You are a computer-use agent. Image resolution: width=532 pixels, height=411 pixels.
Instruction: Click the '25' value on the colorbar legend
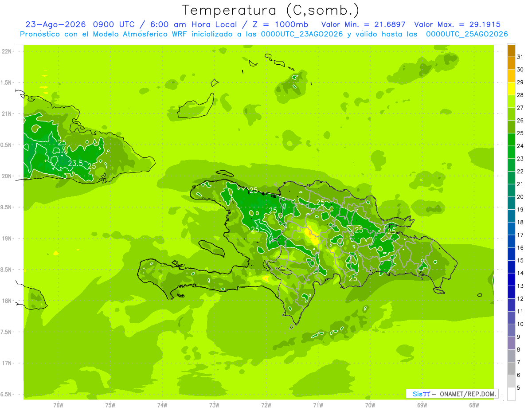tap(520, 133)
